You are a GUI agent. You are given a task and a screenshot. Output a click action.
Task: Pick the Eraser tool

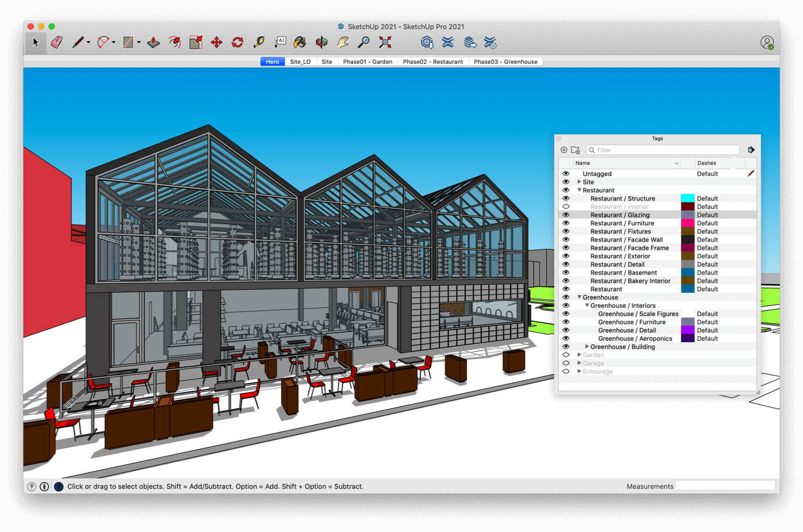coord(56,42)
